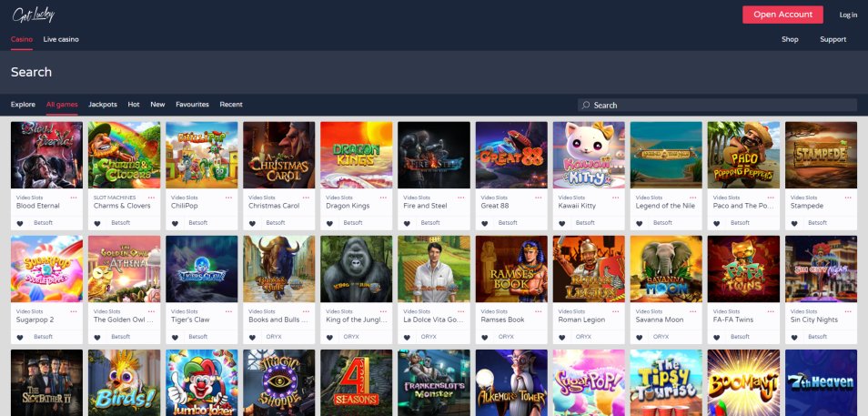Image resolution: width=868 pixels, height=416 pixels.
Task: Add Christmas Carol to favourites via its heart
Action: [252, 223]
